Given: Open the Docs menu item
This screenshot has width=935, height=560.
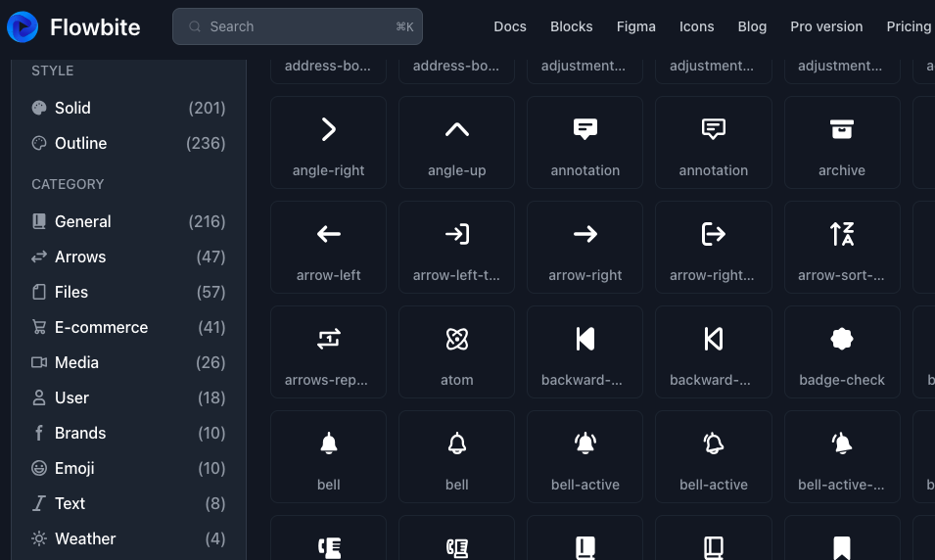Looking at the screenshot, I should pos(510,26).
